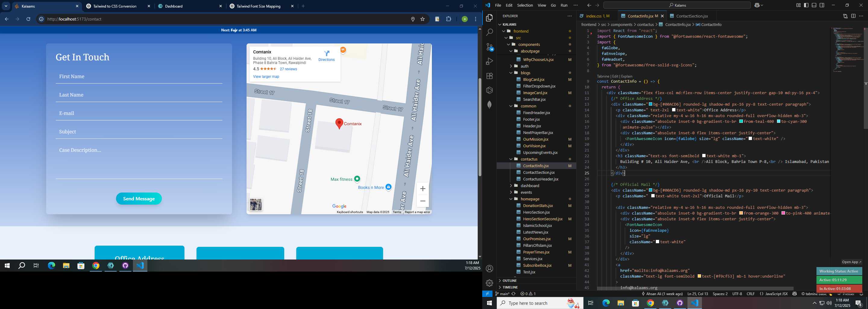Open View larger map link
This screenshot has height=309, width=868.
pyautogui.click(x=266, y=77)
